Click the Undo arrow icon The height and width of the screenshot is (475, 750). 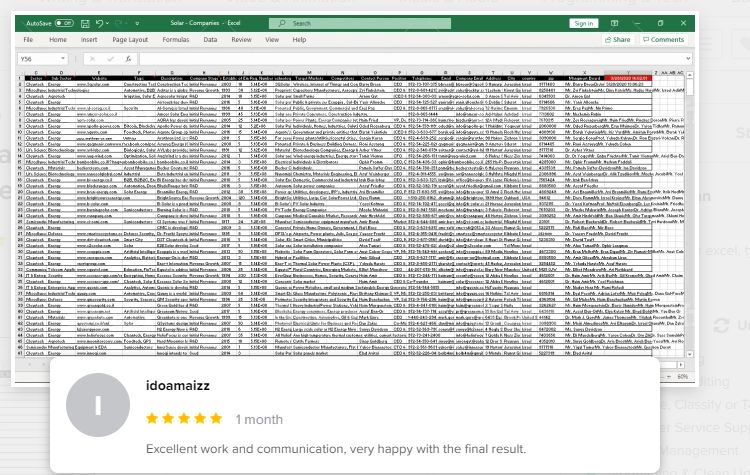point(99,23)
